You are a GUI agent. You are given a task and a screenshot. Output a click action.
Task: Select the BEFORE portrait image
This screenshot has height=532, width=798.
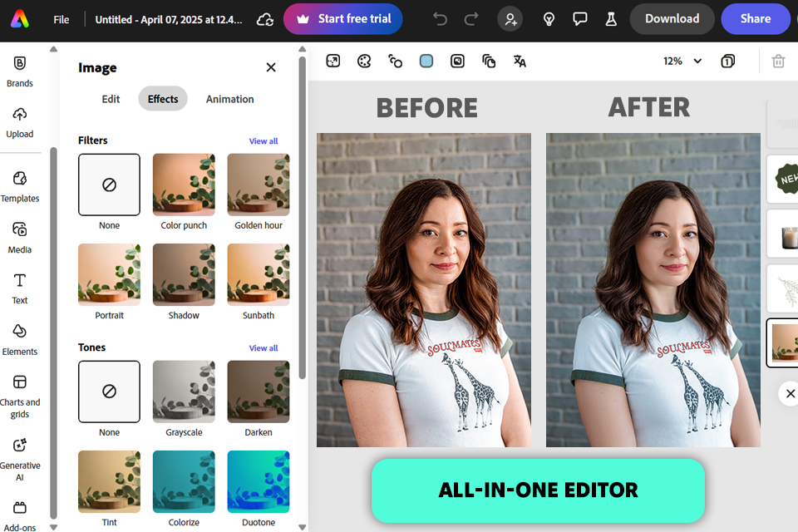coord(423,290)
